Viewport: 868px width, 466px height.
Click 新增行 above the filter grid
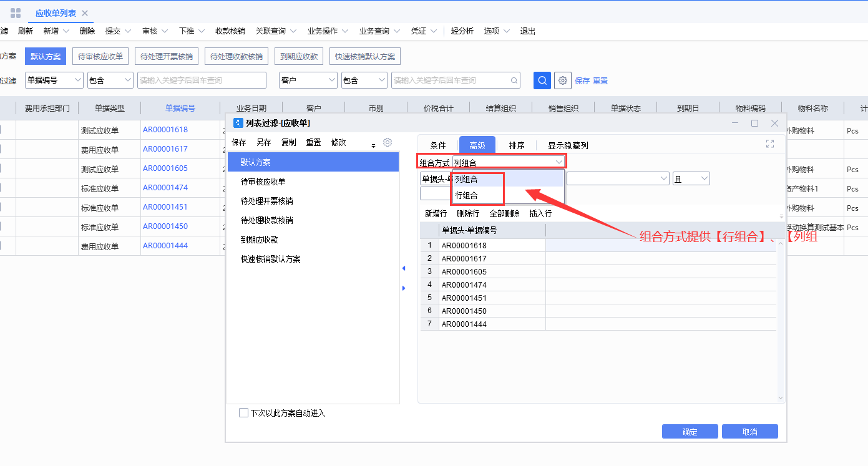(x=436, y=213)
